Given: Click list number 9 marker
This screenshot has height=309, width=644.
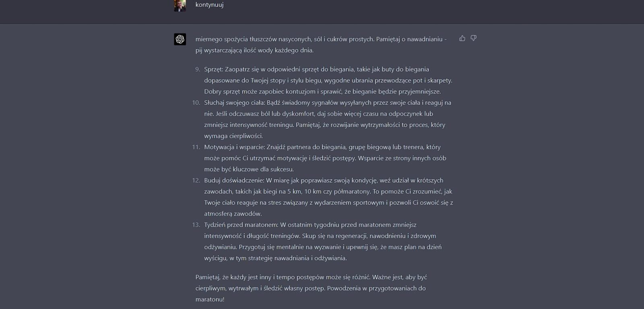Looking at the screenshot, I should point(198,69).
